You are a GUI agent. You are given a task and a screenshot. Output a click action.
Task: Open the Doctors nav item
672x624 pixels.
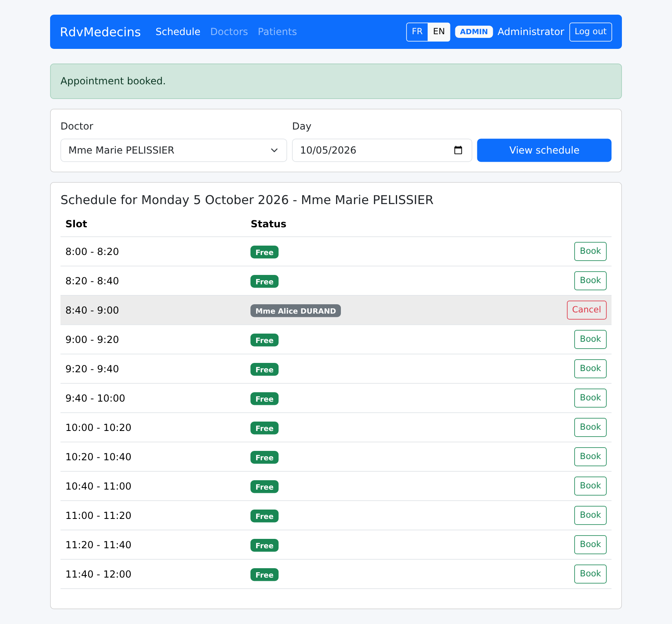[x=229, y=32]
